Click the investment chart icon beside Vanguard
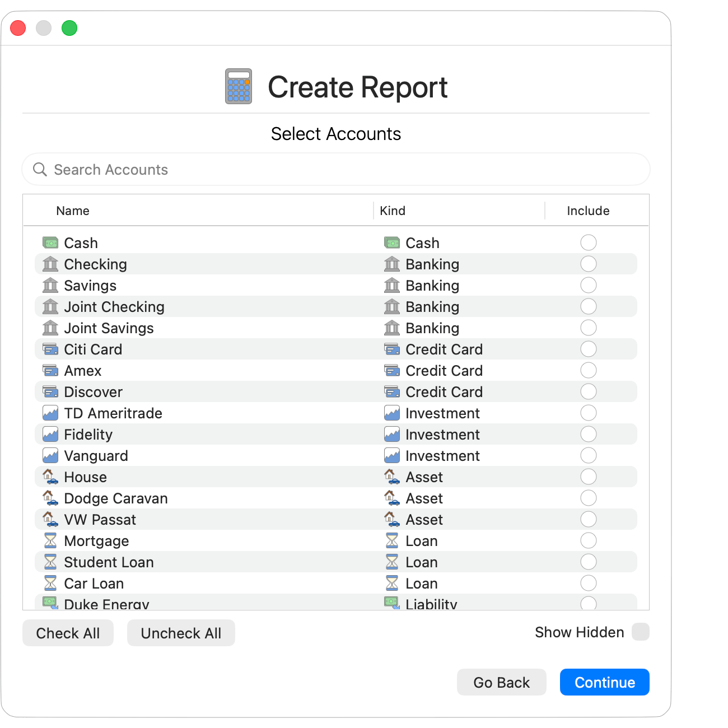The image size is (728, 728). click(x=50, y=455)
